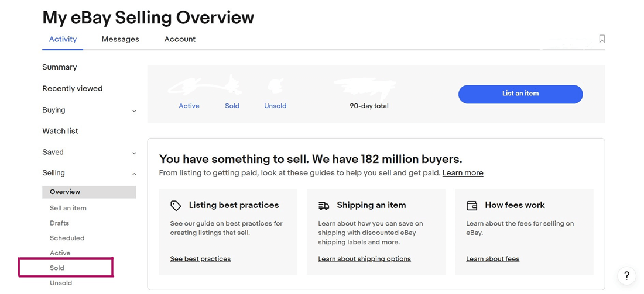The width and height of the screenshot is (644, 294).
Task: Open Drafts in the sidebar
Action: click(60, 223)
